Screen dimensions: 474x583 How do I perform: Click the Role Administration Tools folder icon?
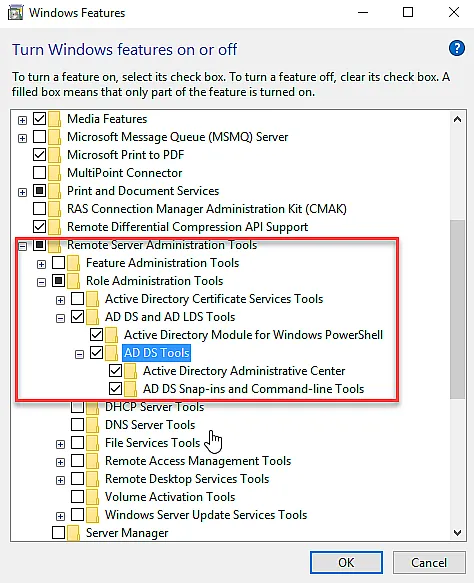point(74,281)
